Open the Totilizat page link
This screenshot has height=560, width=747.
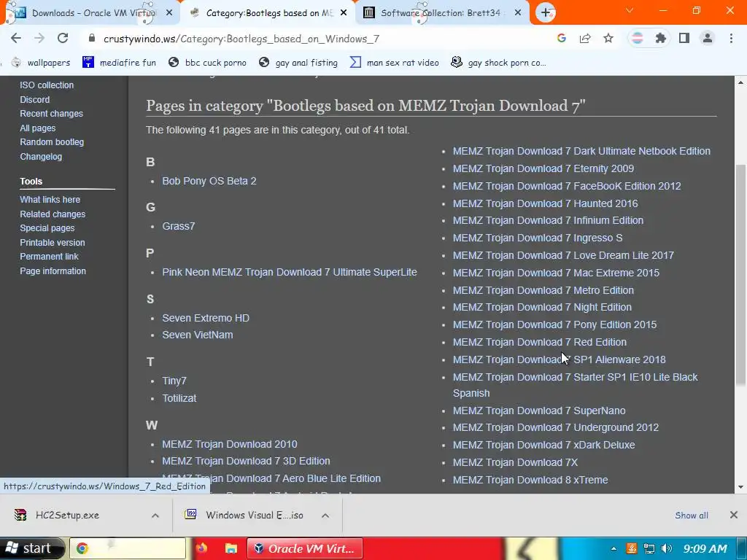pos(179,398)
